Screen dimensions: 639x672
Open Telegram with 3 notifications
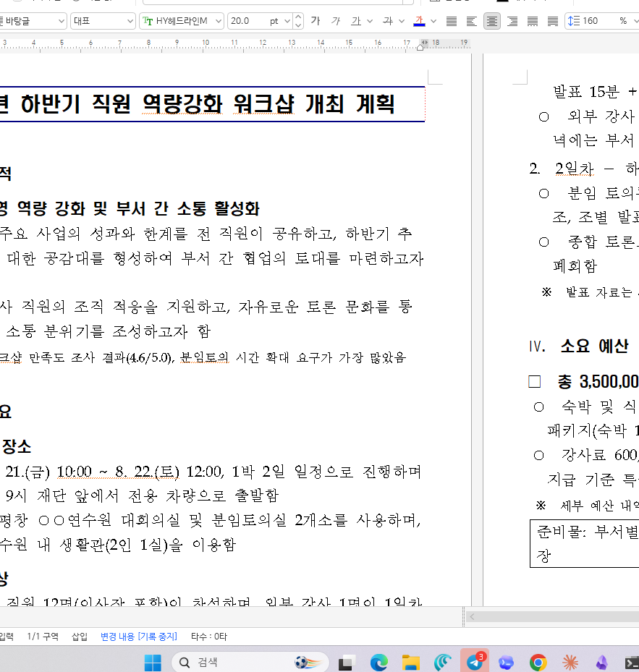475,661
